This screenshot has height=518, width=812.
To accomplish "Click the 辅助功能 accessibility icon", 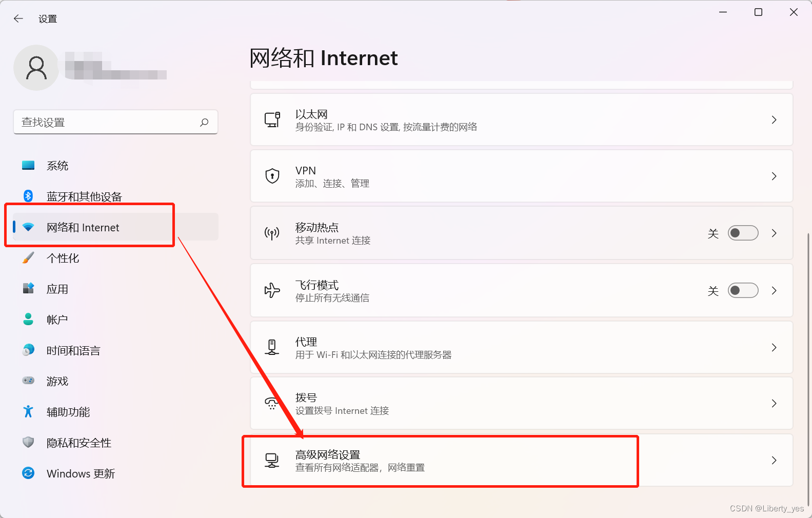I will (x=28, y=411).
